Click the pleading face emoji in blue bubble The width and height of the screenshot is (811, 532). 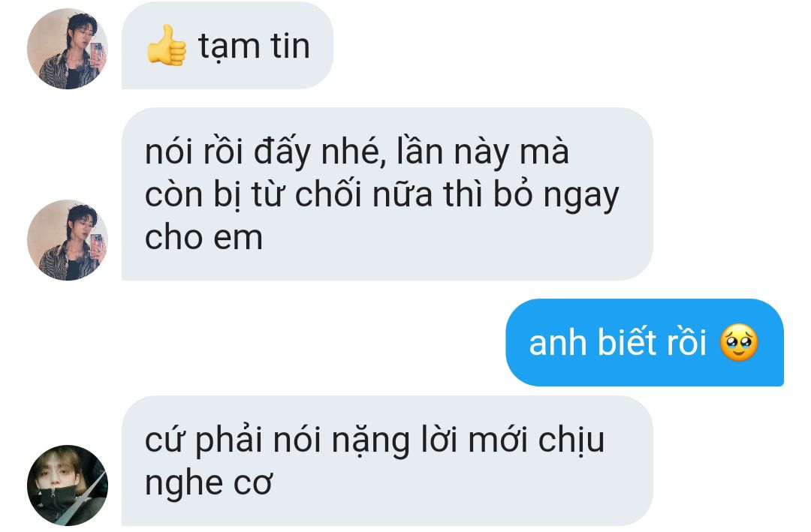point(739,342)
